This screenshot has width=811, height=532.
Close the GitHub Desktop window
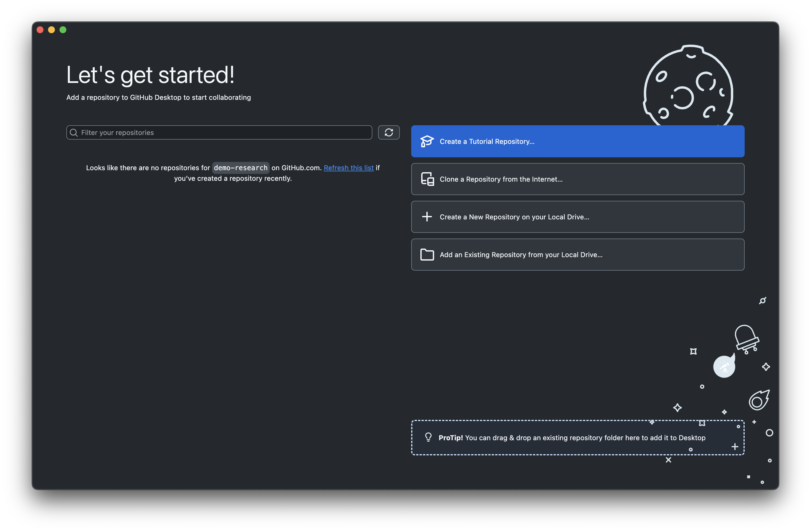click(x=40, y=30)
